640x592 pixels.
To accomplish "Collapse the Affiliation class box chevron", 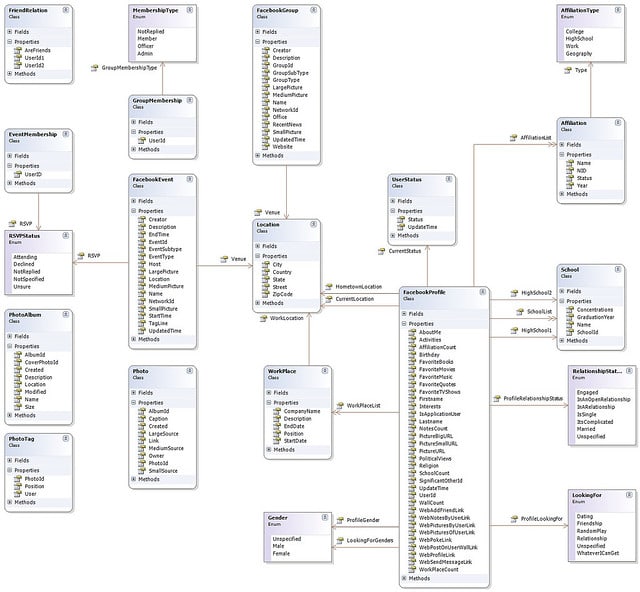I will click(x=618, y=123).
